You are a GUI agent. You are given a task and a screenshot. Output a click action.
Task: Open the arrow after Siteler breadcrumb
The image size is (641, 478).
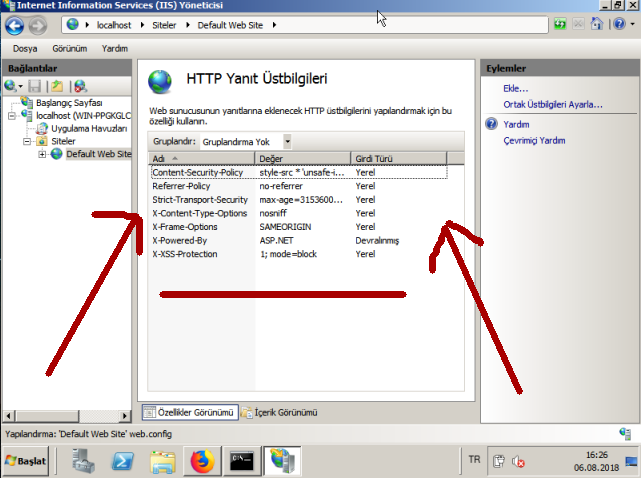click(188, 25)
